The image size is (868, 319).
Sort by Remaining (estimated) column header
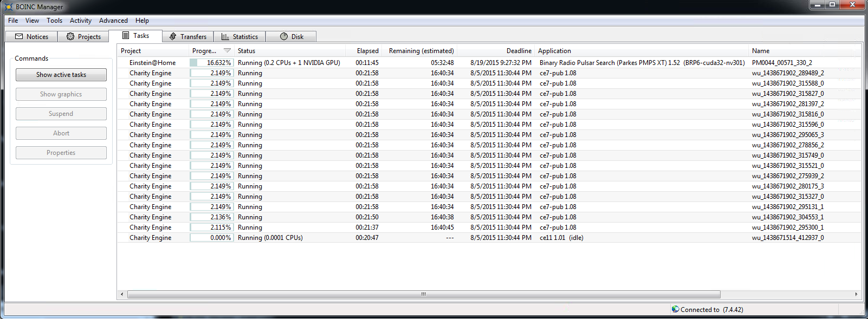[419, 50]
